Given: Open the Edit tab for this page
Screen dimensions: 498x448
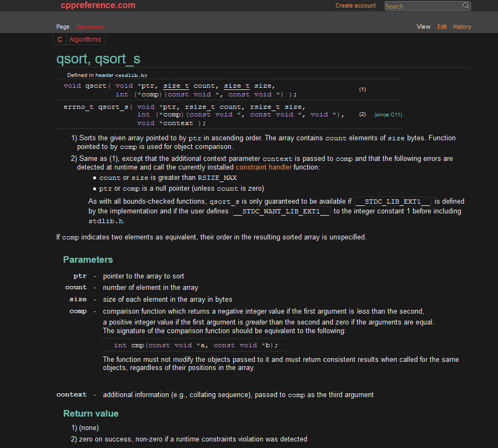Looking at the screenshot, I should (x=442, y=26).
